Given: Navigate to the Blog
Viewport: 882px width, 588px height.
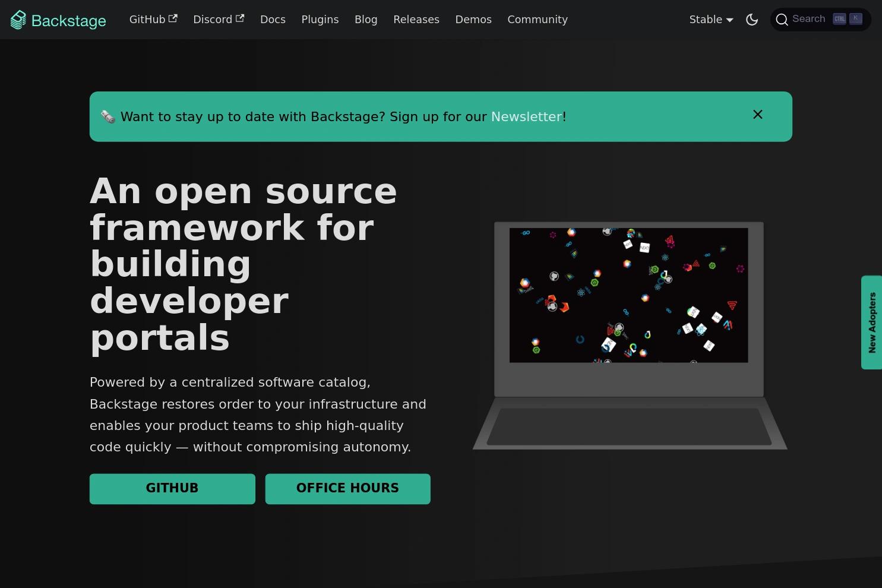Looking at the screenshot, I should click(x=366, y=20).
